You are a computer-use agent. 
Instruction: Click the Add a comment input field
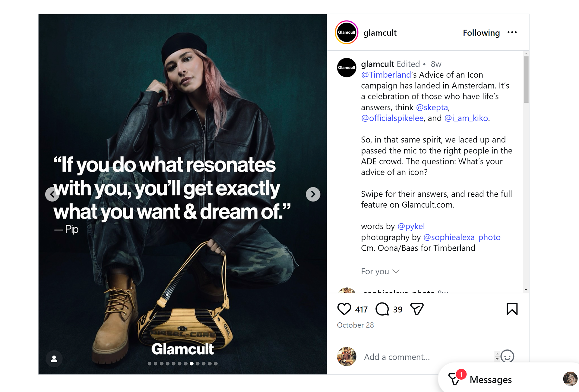[x=422, y=357]
